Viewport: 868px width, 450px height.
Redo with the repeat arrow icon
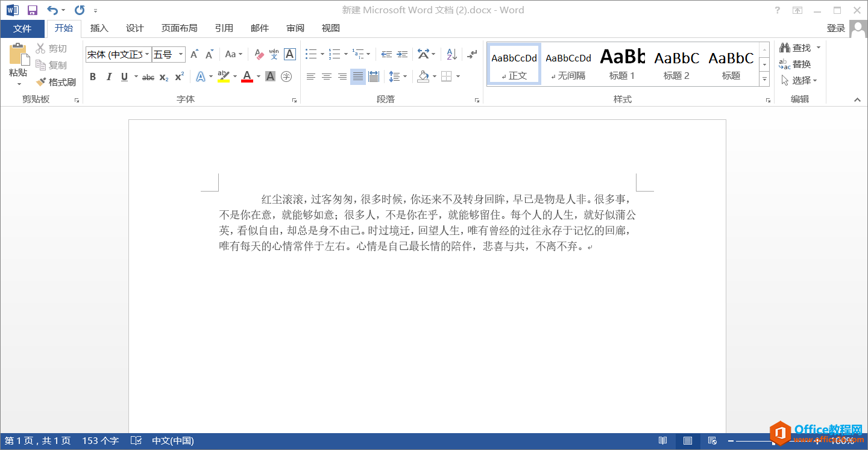80,10
